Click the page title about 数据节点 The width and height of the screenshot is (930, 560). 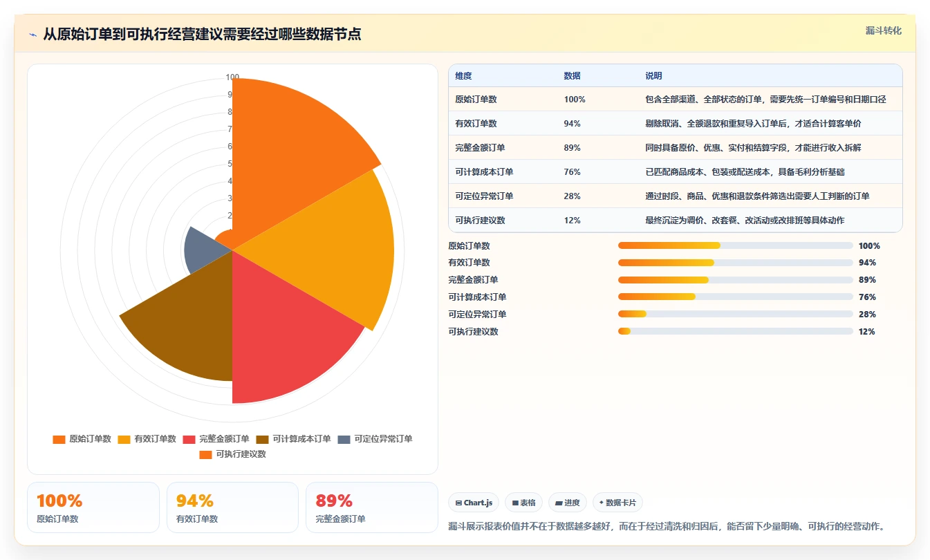[202, 35]
